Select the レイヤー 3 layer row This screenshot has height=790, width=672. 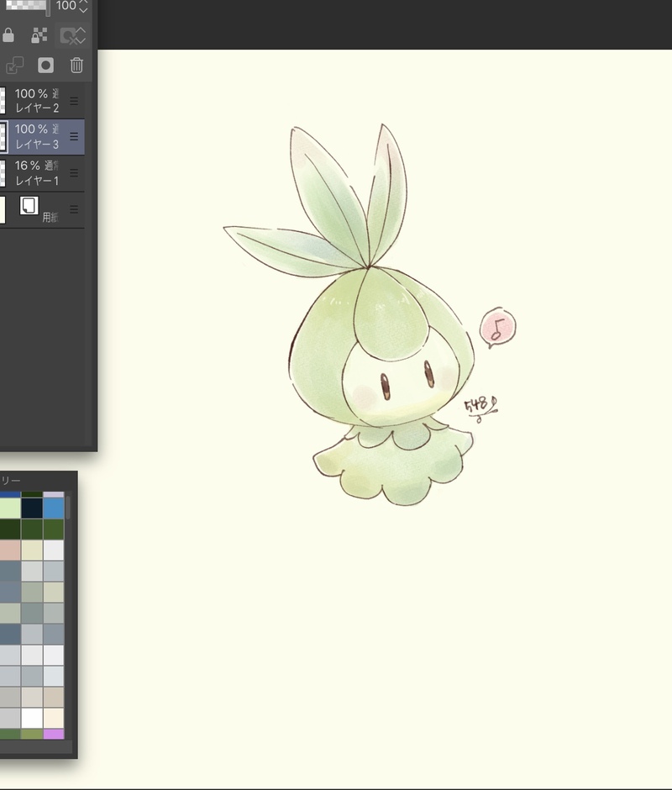(42, 136)
